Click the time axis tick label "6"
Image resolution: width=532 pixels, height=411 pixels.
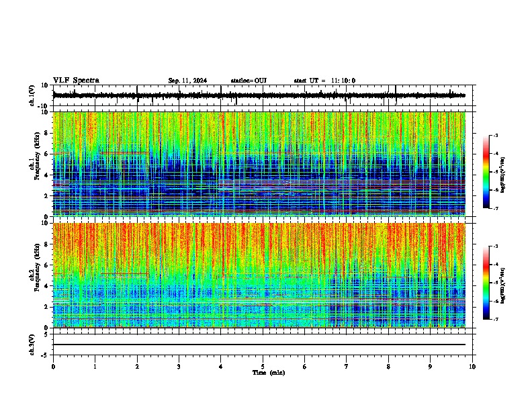pyautogui.click(x=305, y=367)
